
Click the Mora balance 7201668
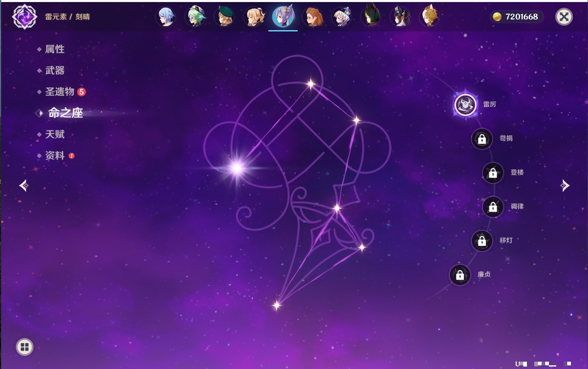pyautogui.click(x=522, y=17)
